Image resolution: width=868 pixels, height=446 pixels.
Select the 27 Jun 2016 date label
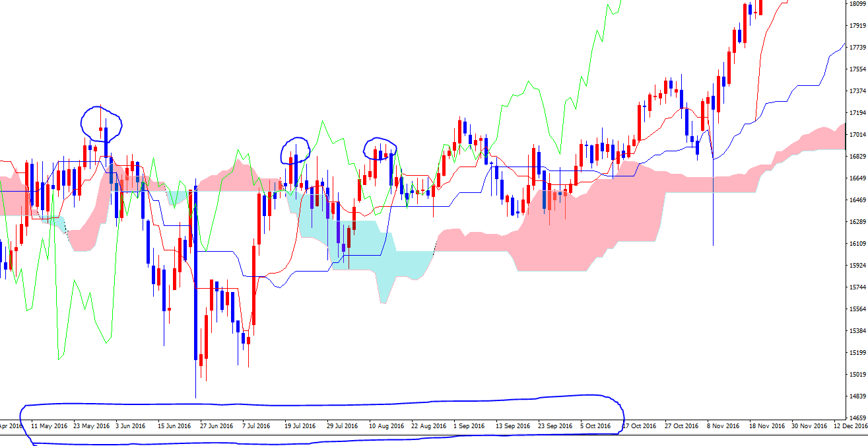tap(217, 426)
